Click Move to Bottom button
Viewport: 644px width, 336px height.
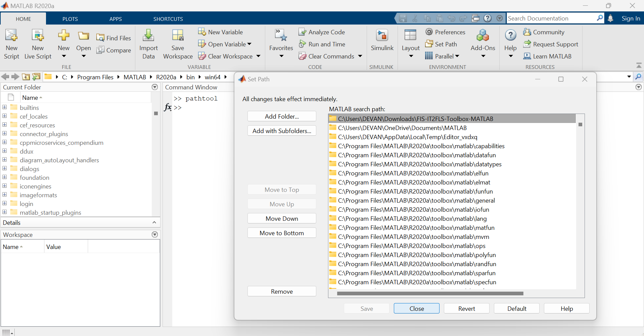282,233
